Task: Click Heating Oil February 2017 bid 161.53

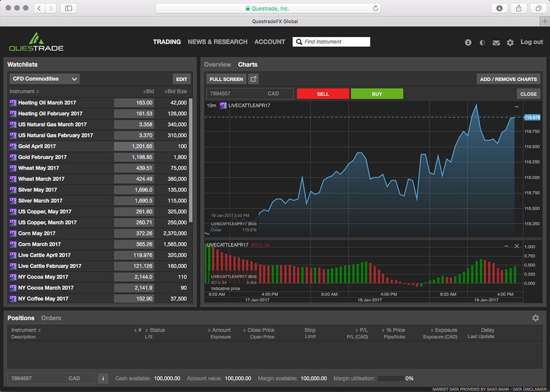Action: (134, 113)
